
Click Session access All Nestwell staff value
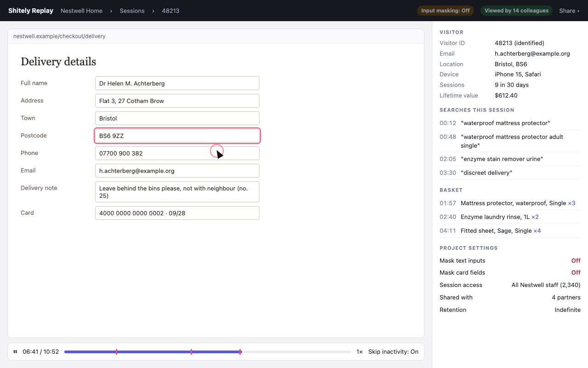[546, 285]
